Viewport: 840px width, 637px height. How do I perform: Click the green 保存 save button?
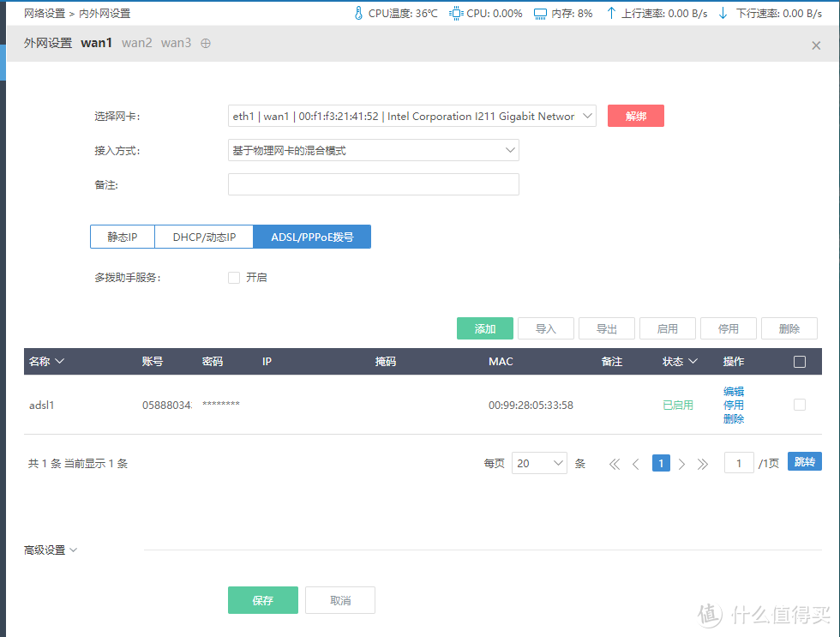coord(262,600)
